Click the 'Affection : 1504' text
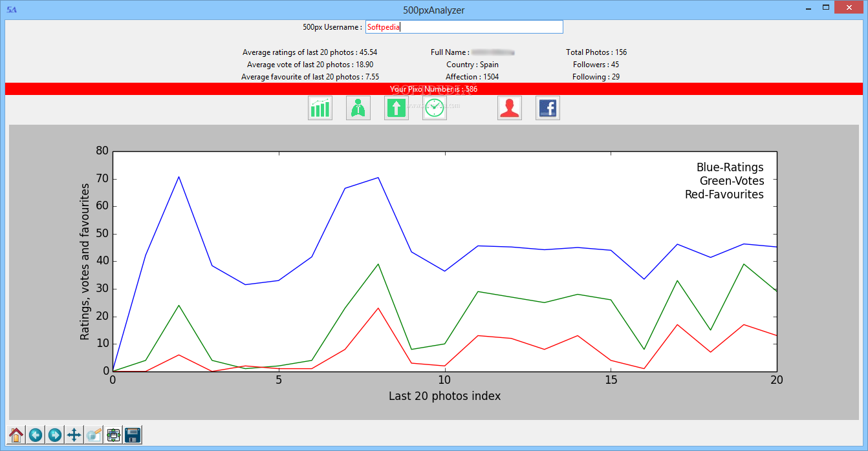This screenshot has width=868, height=451. [x=472, y=77]
